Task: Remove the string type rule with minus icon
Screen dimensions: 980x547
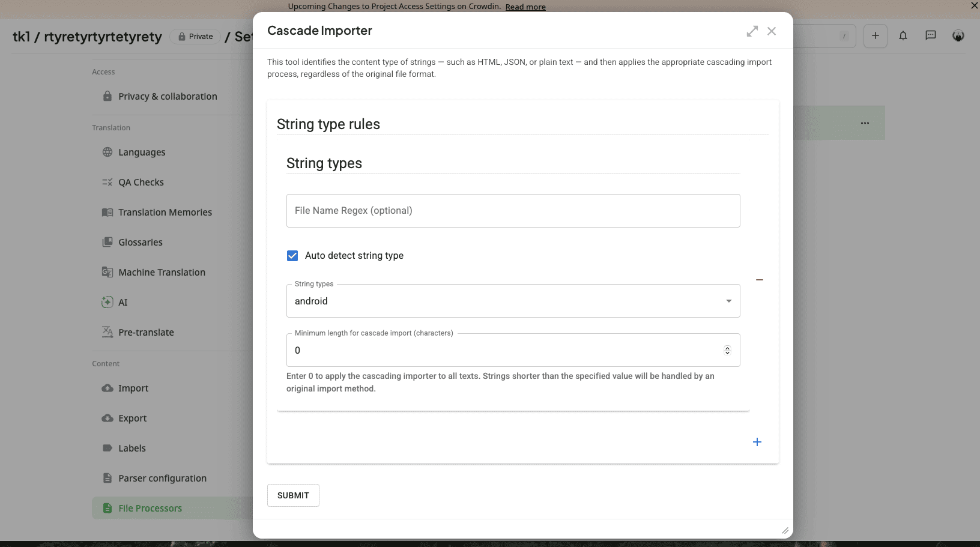Action: 760,280
